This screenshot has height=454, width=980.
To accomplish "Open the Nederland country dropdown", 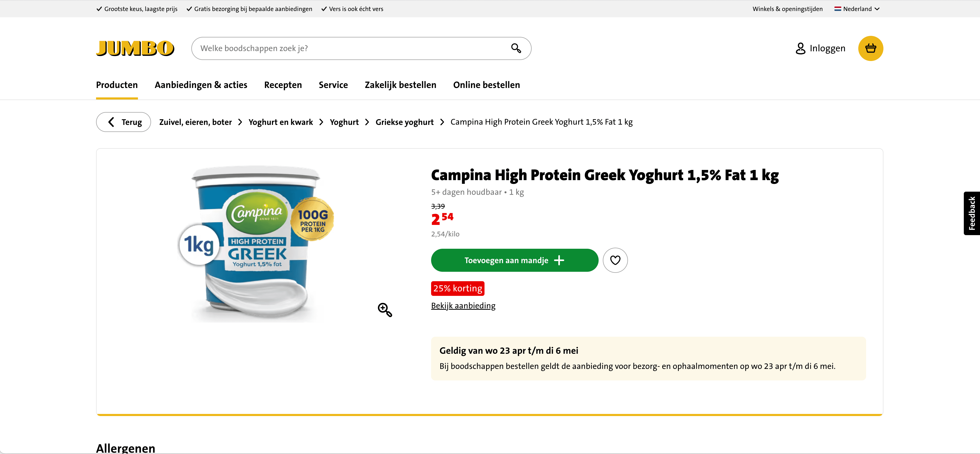I will [x=857, y=9].
